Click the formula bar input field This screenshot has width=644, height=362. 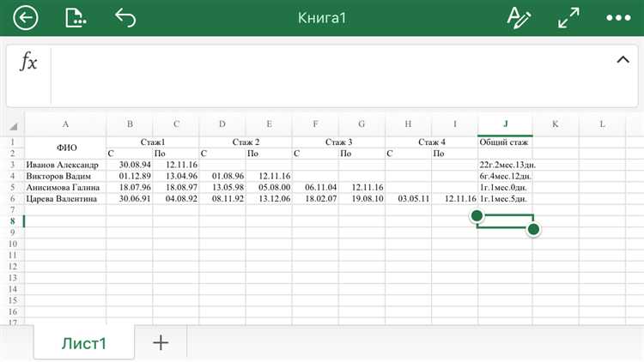[x=326, y=75]
